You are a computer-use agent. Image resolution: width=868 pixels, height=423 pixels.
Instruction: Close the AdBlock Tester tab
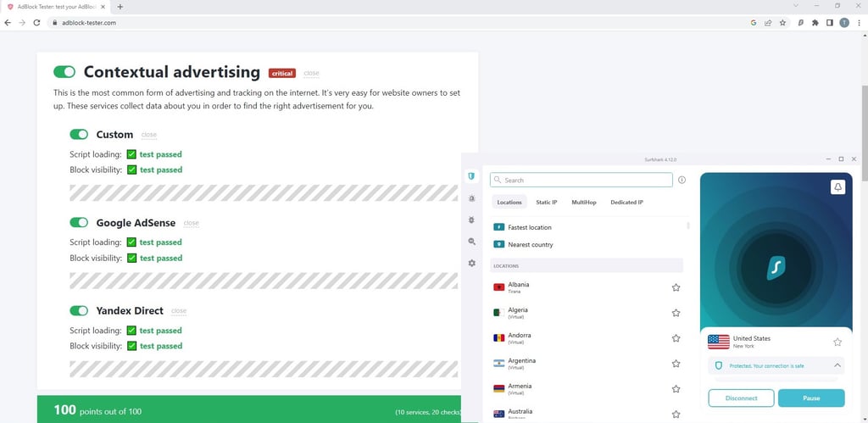point(103,7)
